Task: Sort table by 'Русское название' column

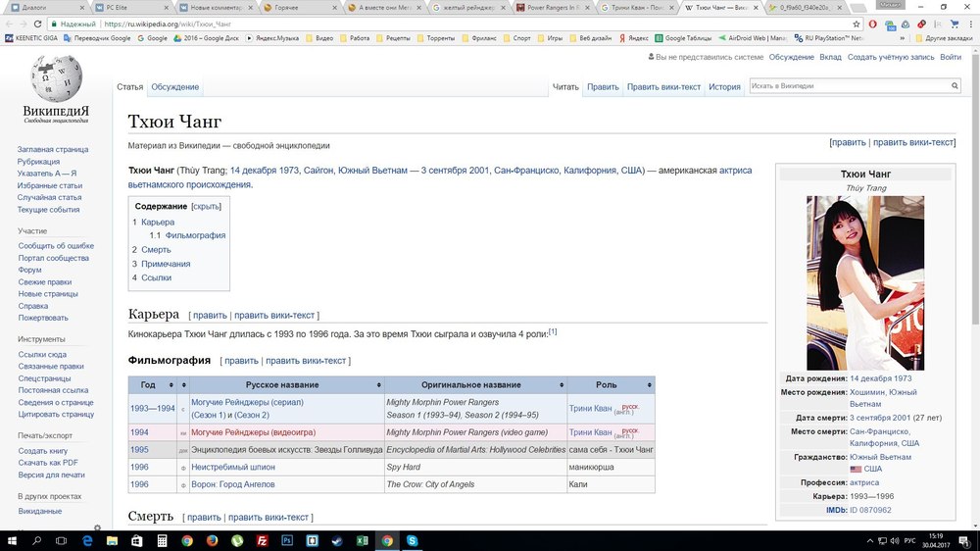Action: point(284,385)
